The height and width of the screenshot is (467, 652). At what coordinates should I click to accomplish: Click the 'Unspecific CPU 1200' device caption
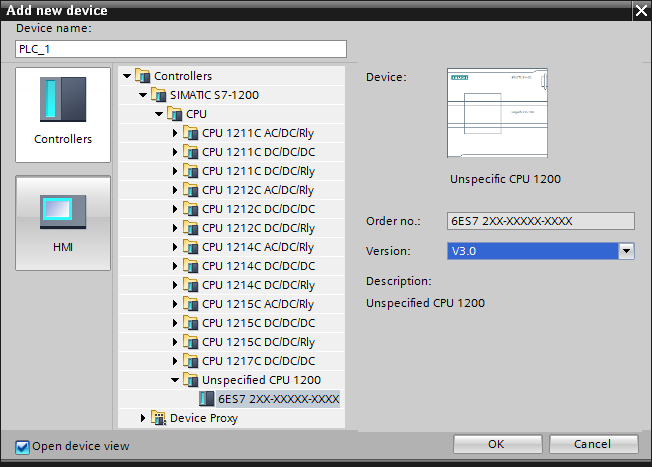[505, 179]
